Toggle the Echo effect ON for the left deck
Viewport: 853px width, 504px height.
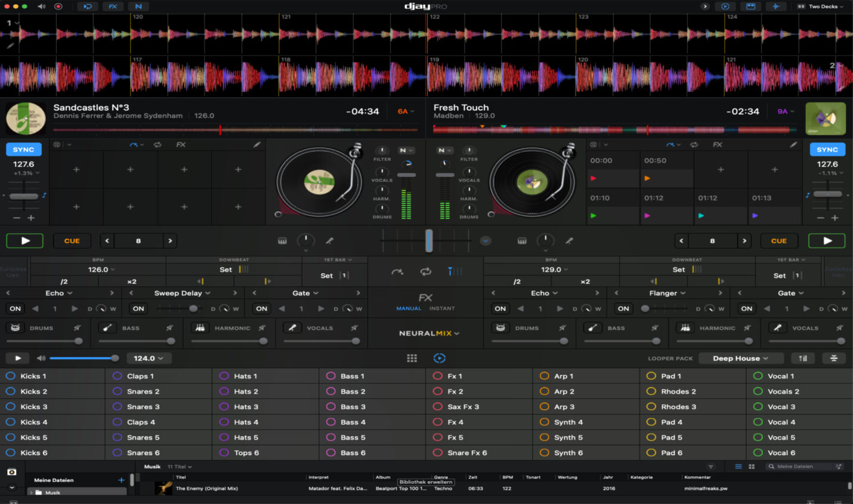(x=15, y=308)
